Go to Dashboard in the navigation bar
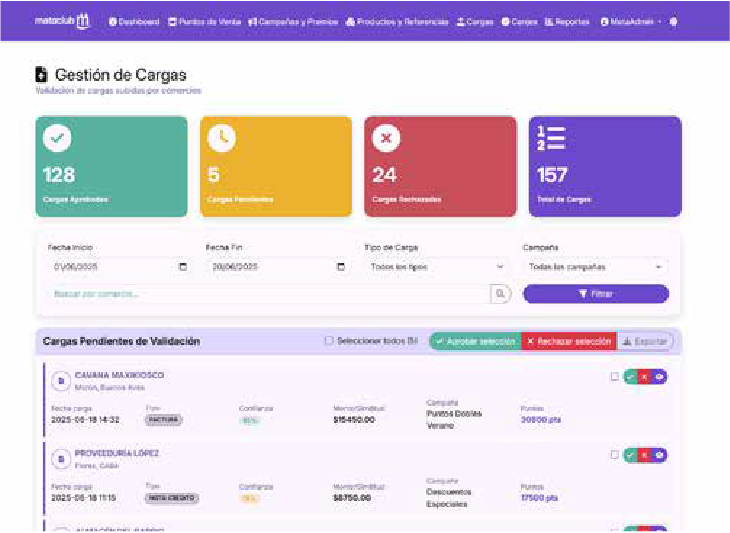This screenshot has height=533, width=730. 134,21
